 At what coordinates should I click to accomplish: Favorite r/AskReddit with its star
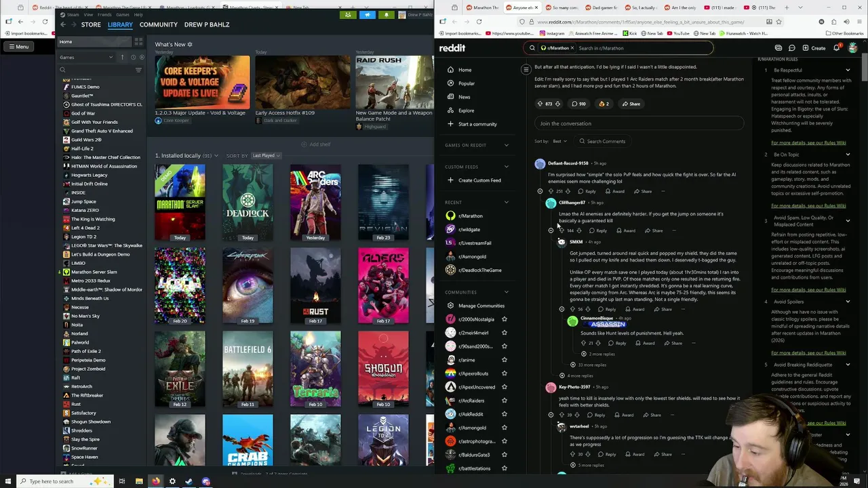click(504, 414)
